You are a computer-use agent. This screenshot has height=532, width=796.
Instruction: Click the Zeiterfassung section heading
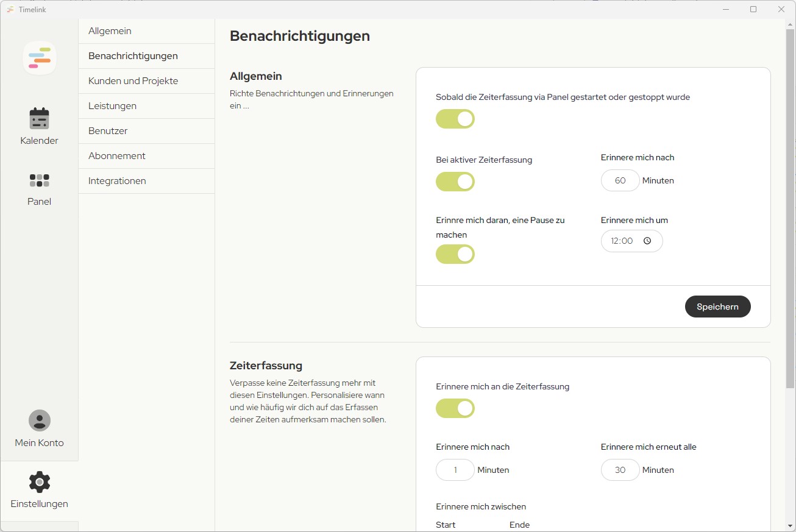266,366
